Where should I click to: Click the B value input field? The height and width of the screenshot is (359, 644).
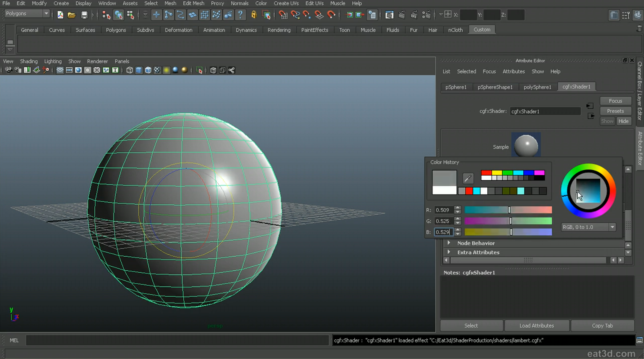443,232
